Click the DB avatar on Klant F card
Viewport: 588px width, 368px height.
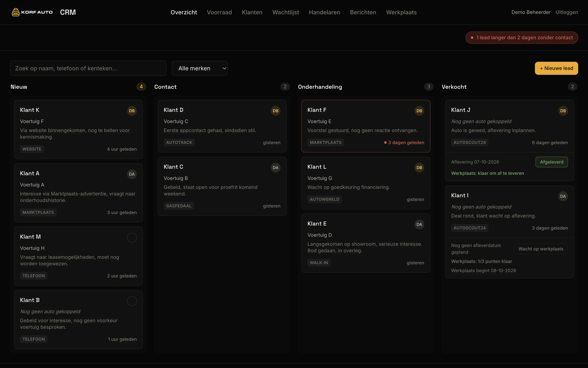pos(419,111)
